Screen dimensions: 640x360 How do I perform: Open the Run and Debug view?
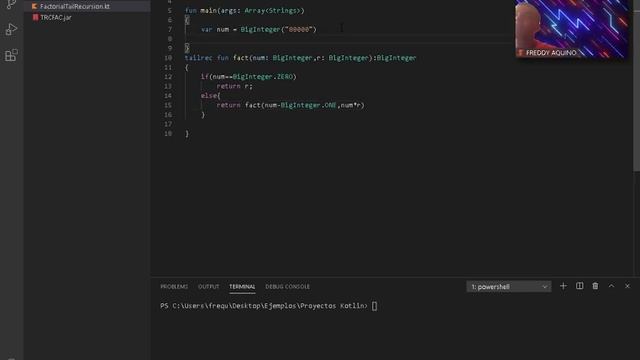[x=11, y=29]
